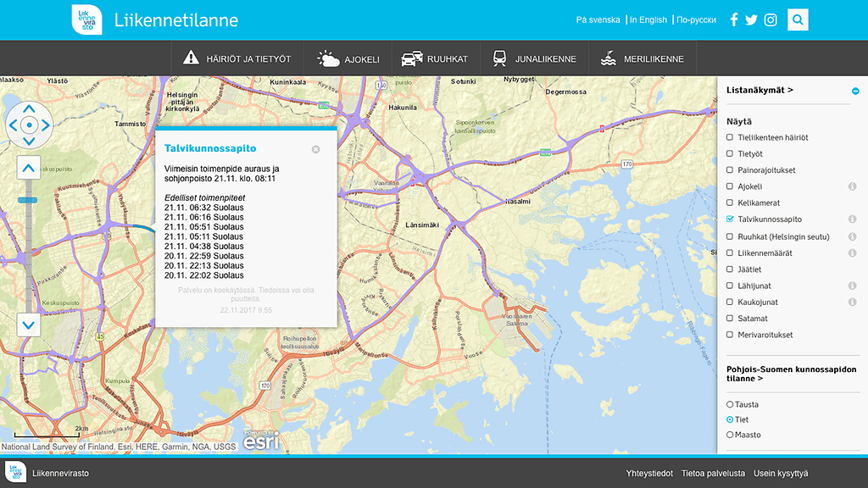Click the map zoom-out down arrow button
The height and width of the screenshot is (488, 868).
click(x=29, y=324)
